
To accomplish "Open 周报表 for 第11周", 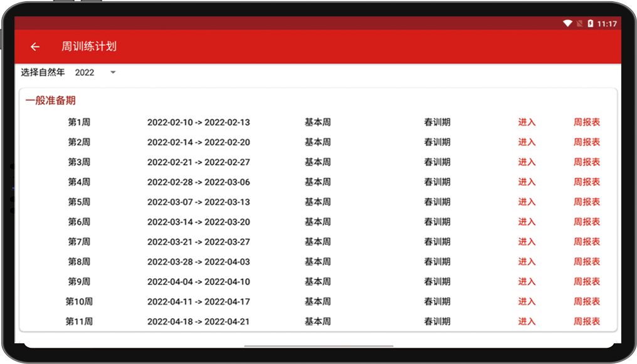I will click(587, 321).
